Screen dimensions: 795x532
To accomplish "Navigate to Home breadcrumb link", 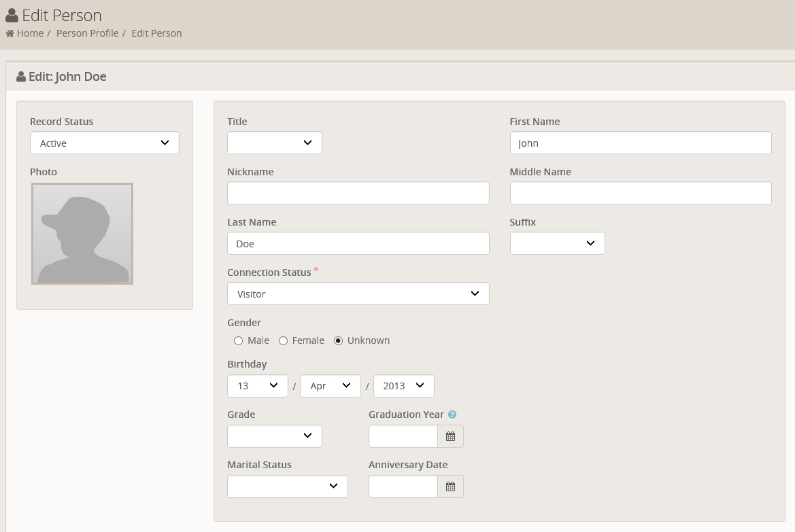I will point(30,33).
